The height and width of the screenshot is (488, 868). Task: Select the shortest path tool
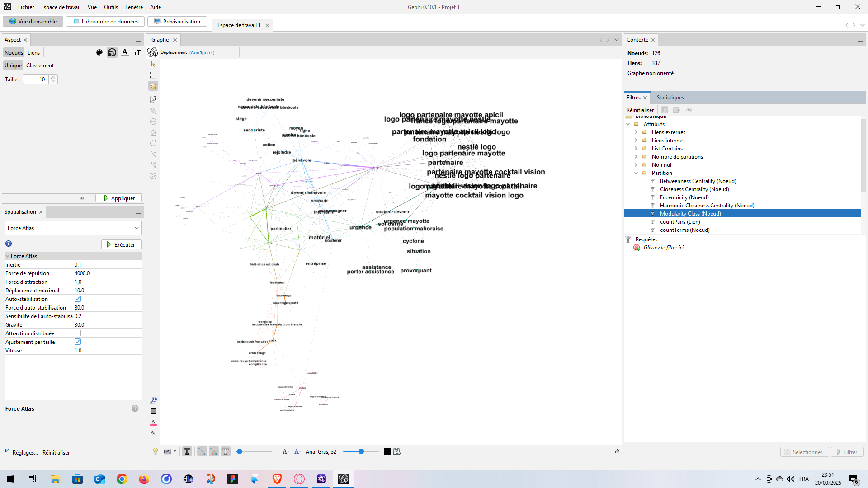point(153,165)
